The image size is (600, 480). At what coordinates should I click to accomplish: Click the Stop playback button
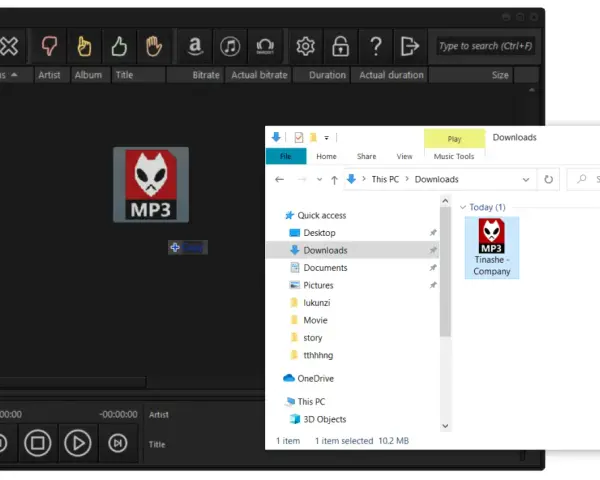[x=38, y=443]
